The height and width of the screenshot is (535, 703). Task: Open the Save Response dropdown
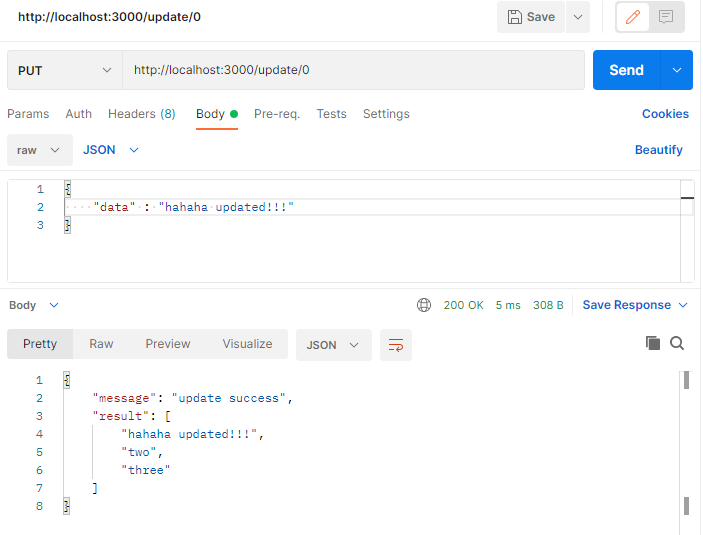coord(635,305)
